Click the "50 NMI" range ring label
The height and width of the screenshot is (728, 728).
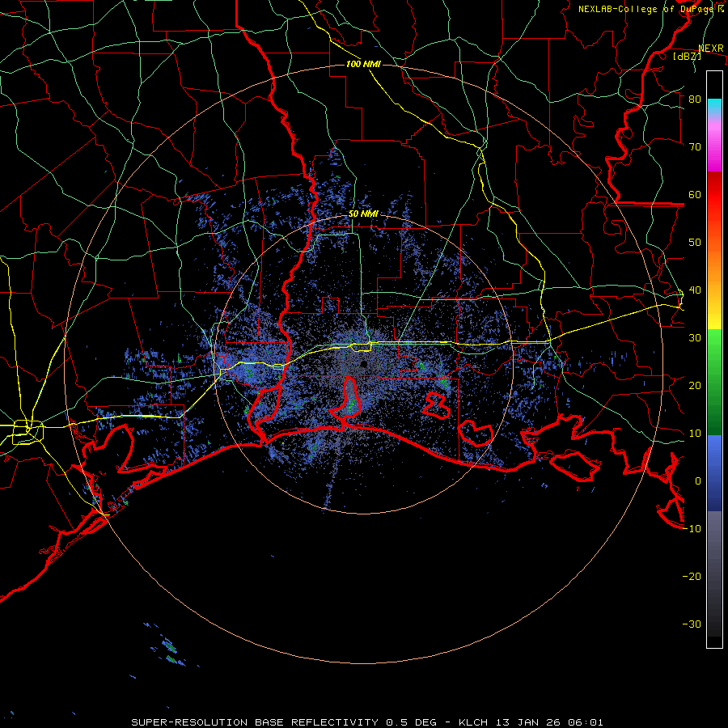(363, 214)
